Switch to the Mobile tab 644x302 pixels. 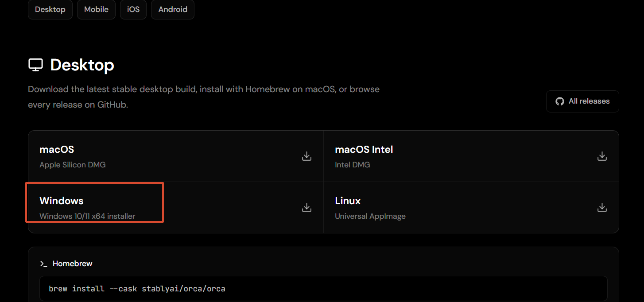tap(96, 9)
